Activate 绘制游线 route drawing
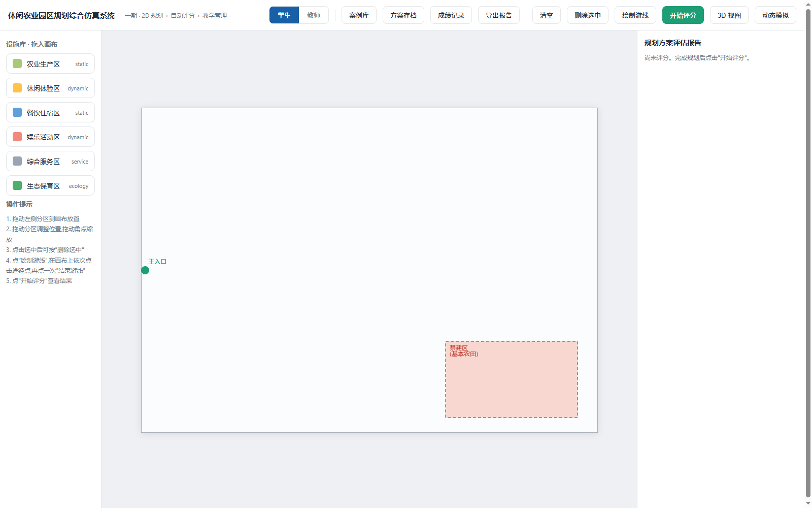Image resolution: width=812 pixels, height=508 pixels. tap(635, 15)
